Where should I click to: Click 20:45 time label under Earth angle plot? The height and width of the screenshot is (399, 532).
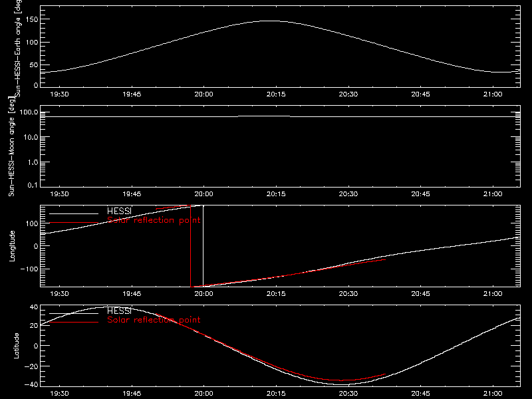click(x=420, y=94)
